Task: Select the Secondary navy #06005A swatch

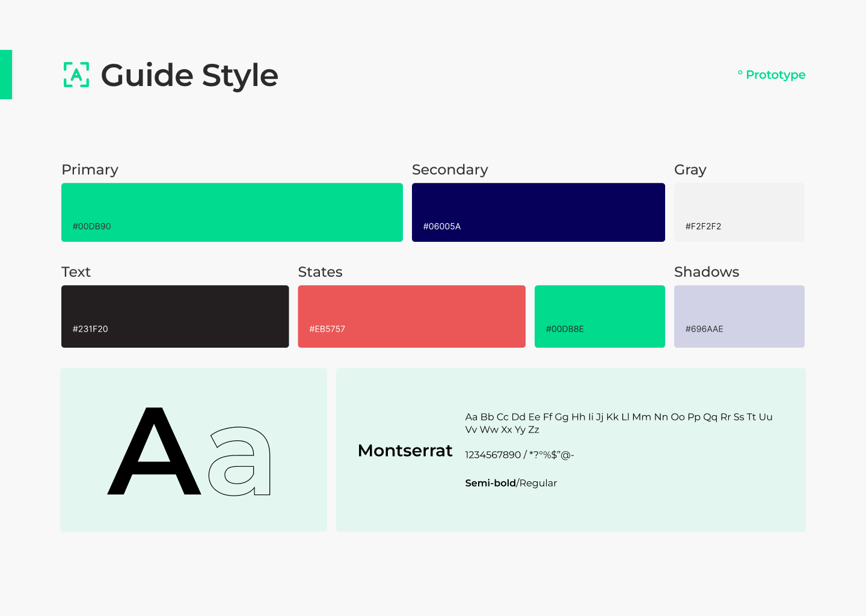Action: [538, 212]
